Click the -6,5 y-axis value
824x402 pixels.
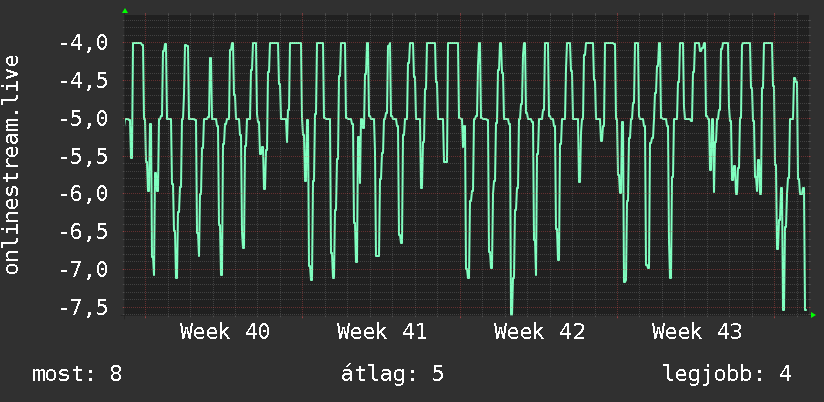click(x=84, y=231)
